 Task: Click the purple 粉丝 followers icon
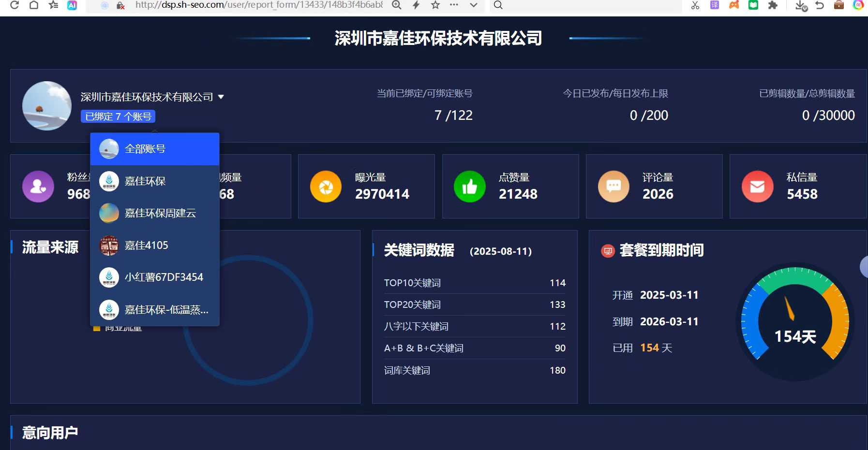[38, 187]
